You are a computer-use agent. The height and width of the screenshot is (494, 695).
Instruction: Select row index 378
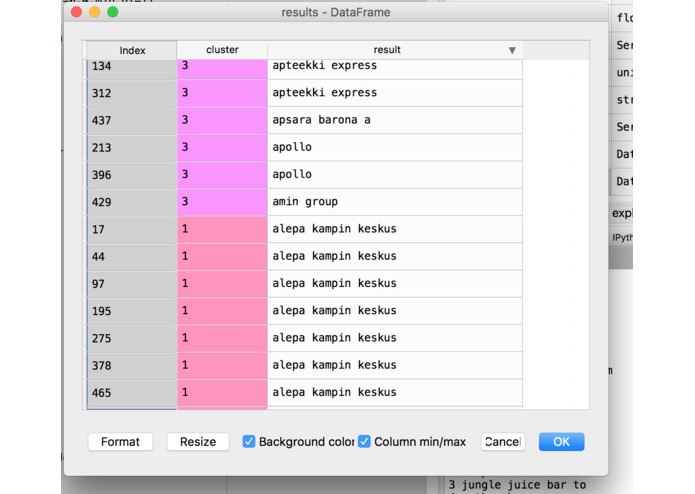(x=132, y=366)
